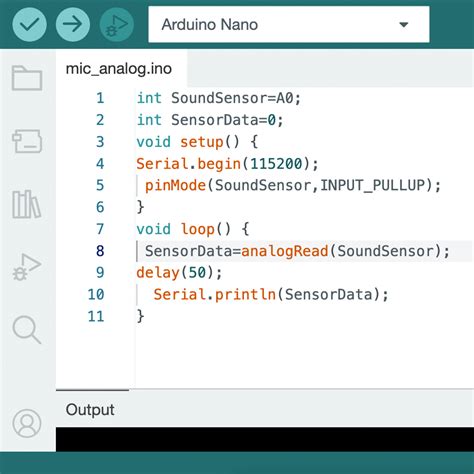Open the user account profile icon
Viewport: 474px width, 474px height.
coord(27,423)
